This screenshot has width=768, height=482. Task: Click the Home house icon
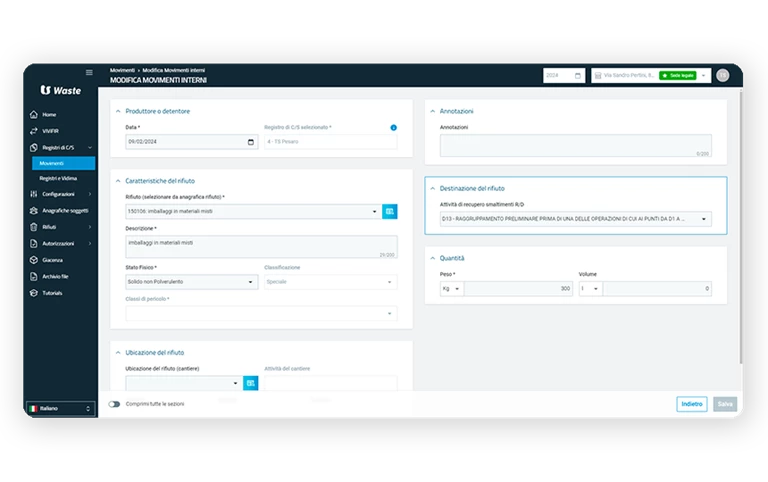[34, 115]
